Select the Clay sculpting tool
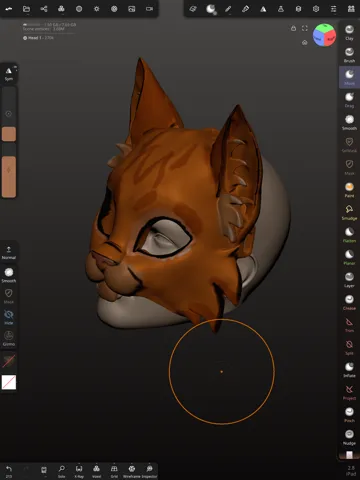Screen dimensions: 360x480 pyautogui.click(x=349, y=33)
